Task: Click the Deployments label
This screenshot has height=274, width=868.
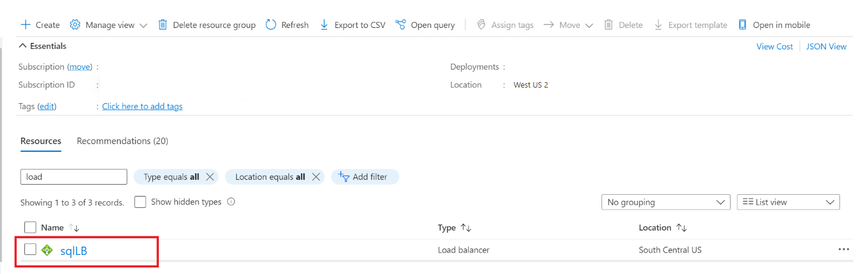Action: coord(474,67)
